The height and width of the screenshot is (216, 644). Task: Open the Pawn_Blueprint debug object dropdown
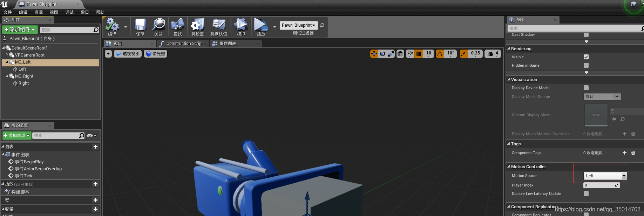[299, 25]
